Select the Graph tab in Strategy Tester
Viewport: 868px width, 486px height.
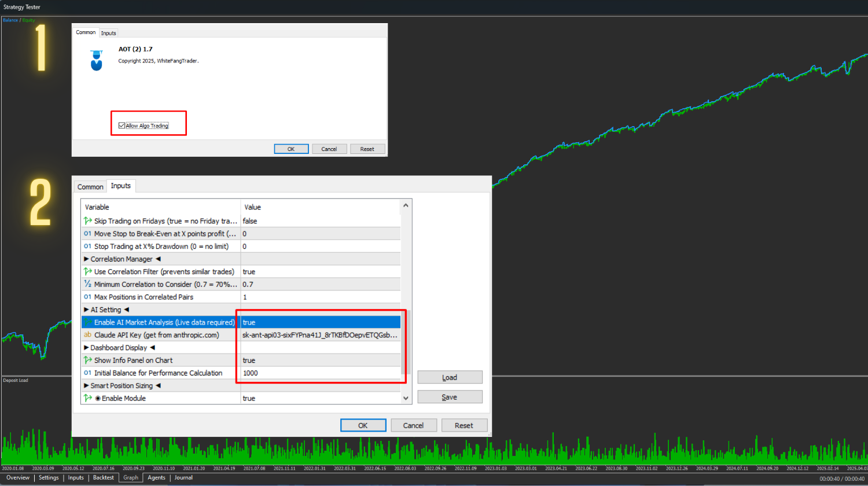tap(131, 478)
